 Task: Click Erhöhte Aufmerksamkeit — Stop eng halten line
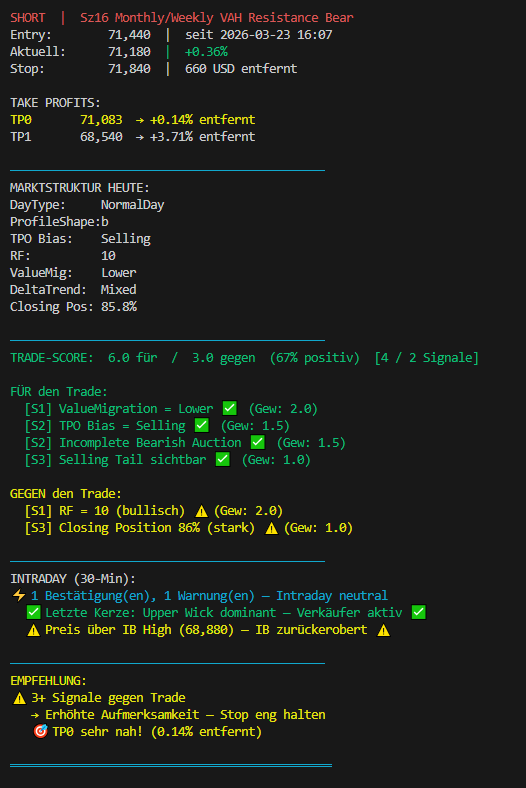click(178, 715)
